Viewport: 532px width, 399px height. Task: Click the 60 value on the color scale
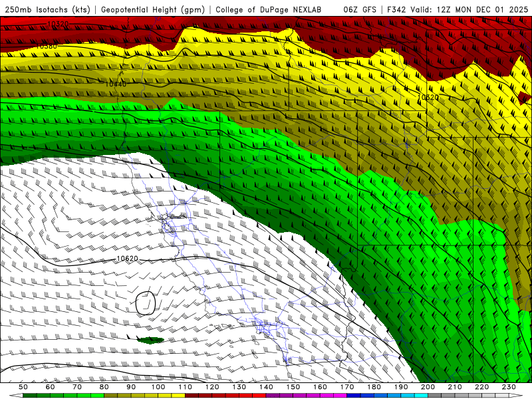click(x=50, y=387)
